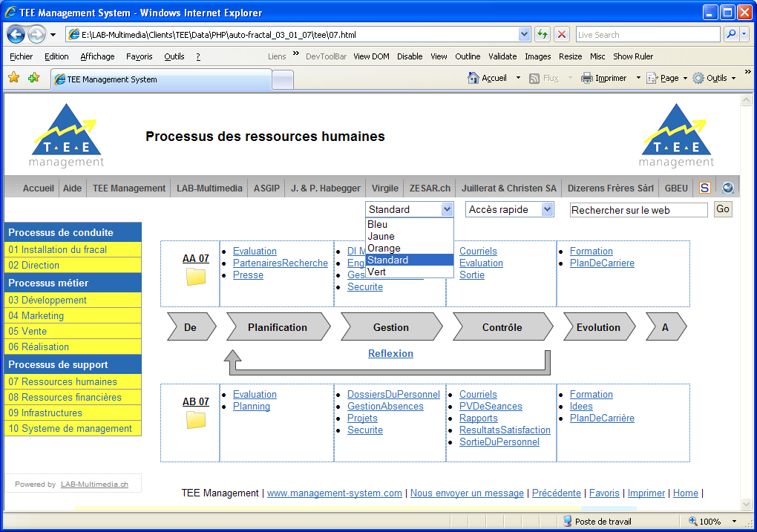Click the Gestion process arrow
The height and width of the screenshot is (532, 757).
391,326
